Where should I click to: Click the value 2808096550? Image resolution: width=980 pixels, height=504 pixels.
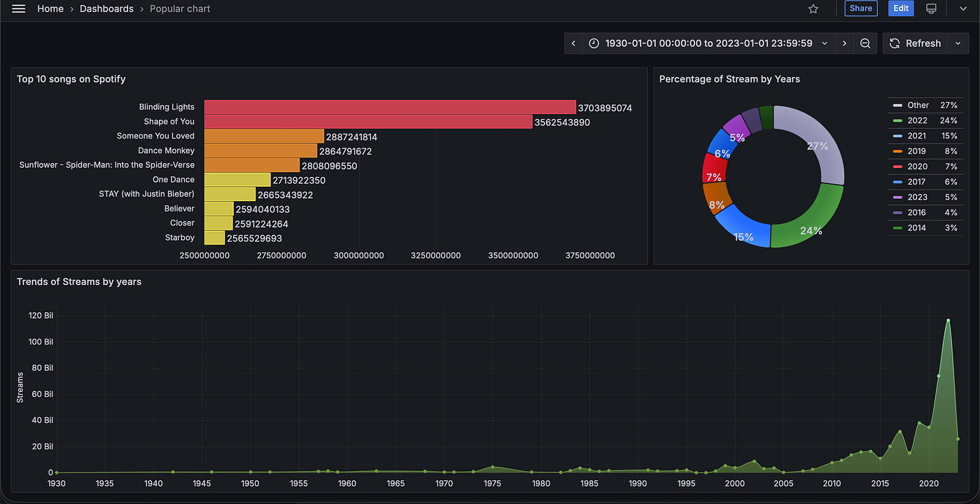click(329, 166)
